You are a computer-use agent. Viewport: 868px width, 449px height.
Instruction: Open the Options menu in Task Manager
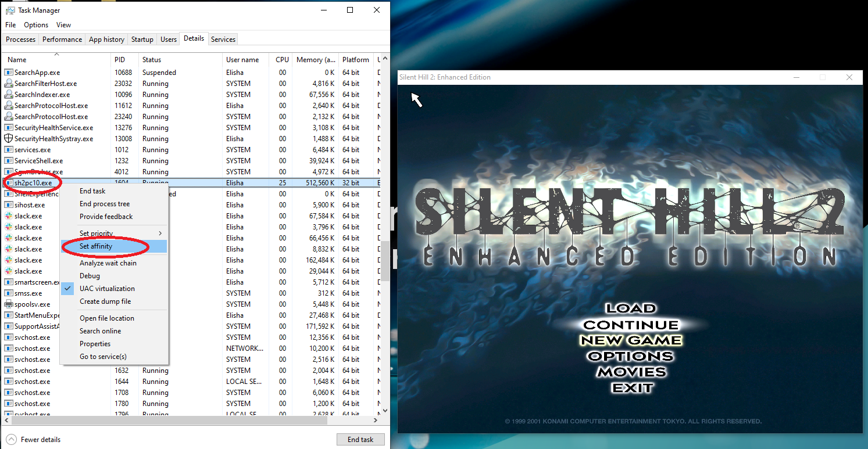point(36,25)
